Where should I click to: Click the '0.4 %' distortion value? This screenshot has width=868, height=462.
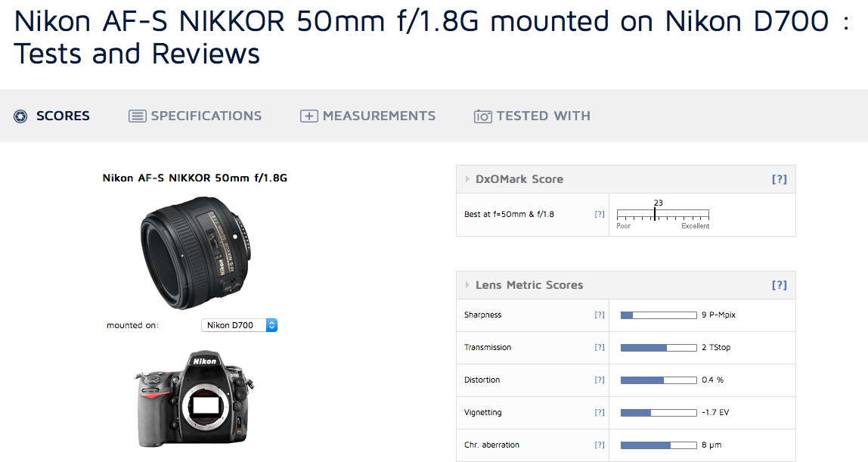[712, 380]
